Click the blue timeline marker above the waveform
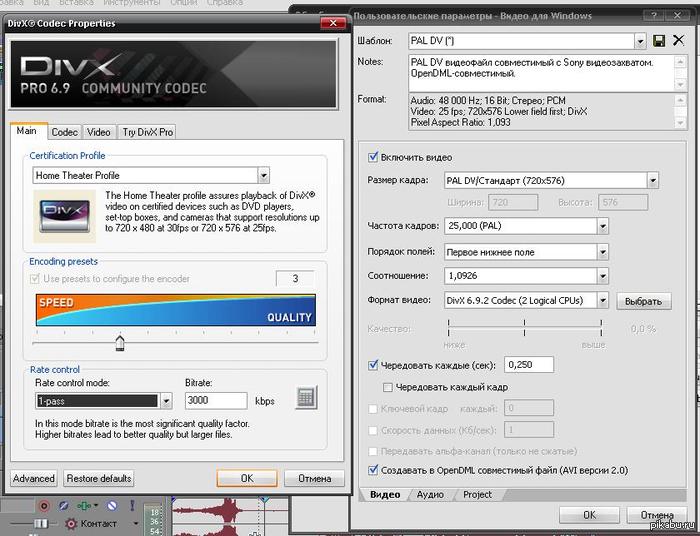 pyautogui.click(x=265, y=499)
